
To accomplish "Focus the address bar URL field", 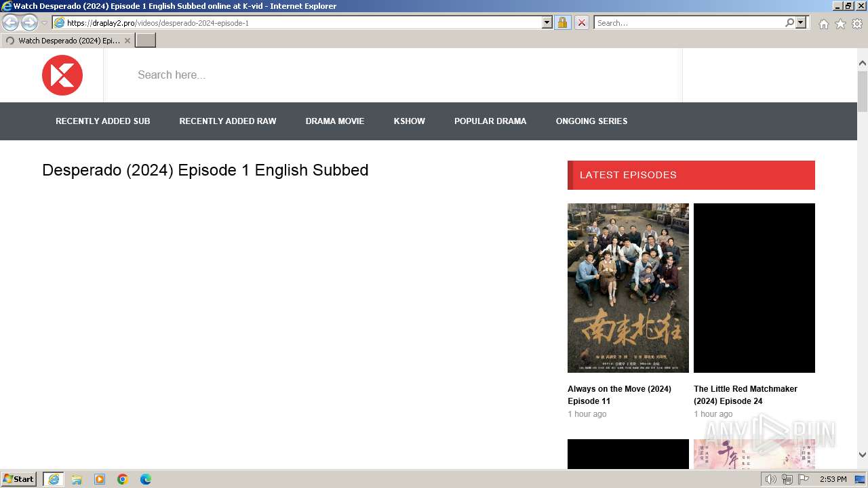I will (x=303, y=23).
